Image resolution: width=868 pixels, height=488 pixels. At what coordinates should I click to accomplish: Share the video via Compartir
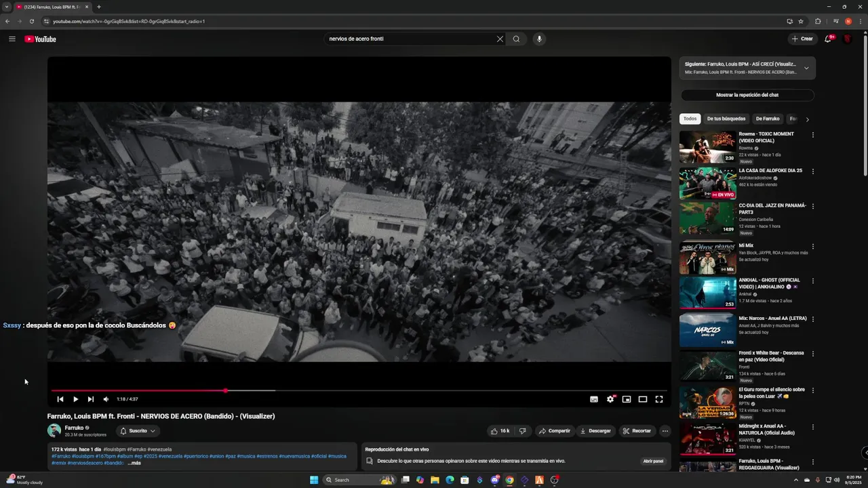pos(554,430)
